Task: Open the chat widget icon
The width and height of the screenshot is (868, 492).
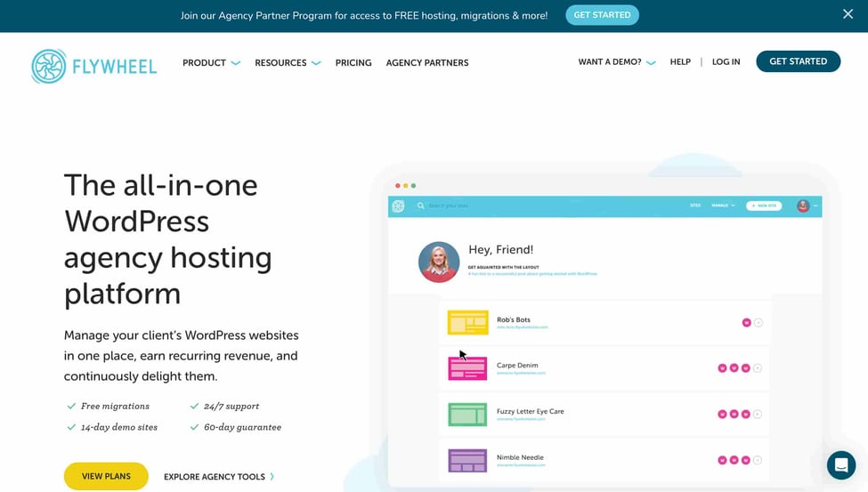Action: tap(841, 465)
